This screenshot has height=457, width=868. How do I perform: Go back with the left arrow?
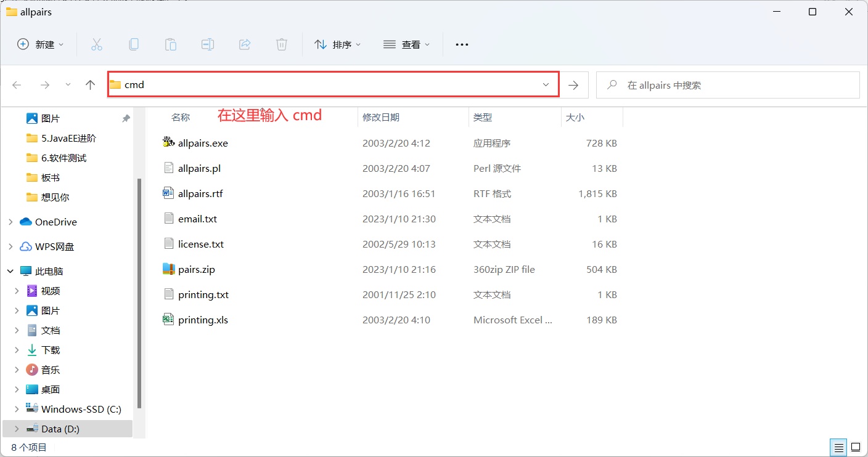pos(17,85)
